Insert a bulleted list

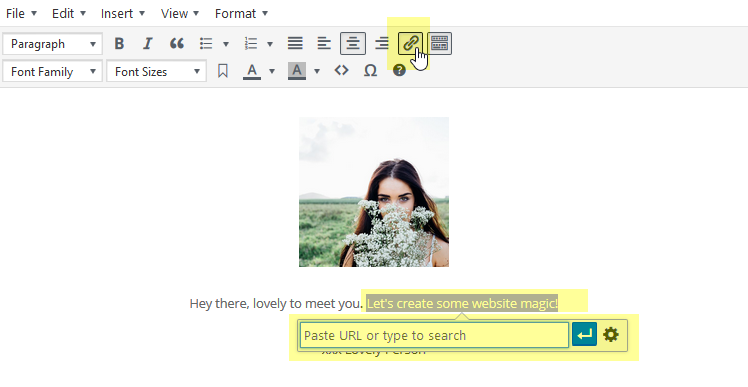[206, 44]
